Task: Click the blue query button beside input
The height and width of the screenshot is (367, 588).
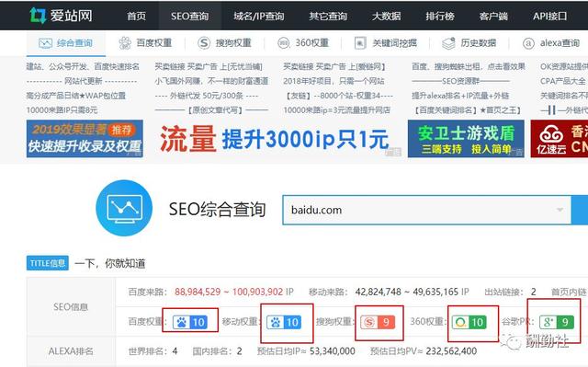Action: (x=580, y=210)
